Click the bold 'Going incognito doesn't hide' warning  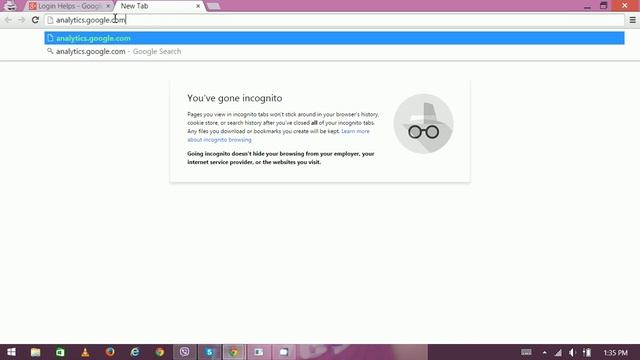tap(281, 158)
